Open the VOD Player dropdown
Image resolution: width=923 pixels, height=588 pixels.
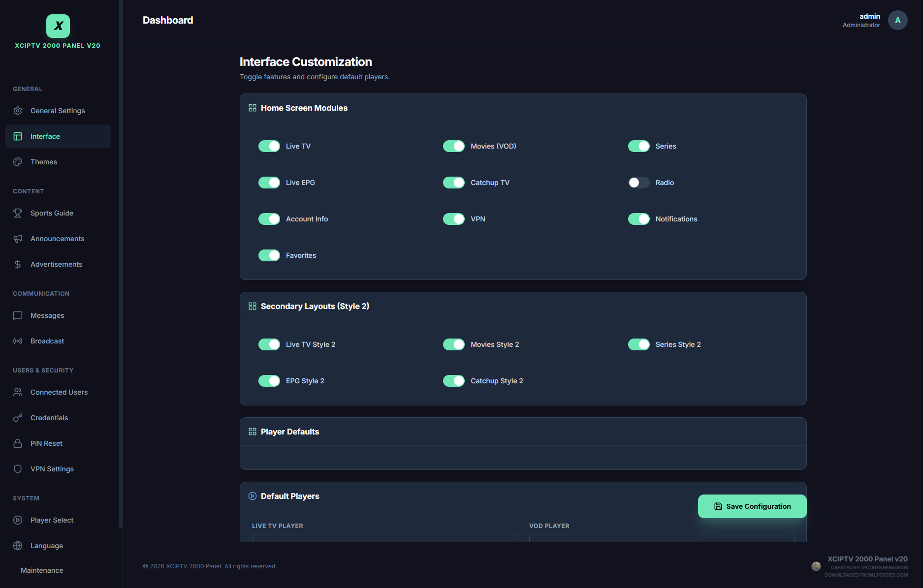coord(661,538)
